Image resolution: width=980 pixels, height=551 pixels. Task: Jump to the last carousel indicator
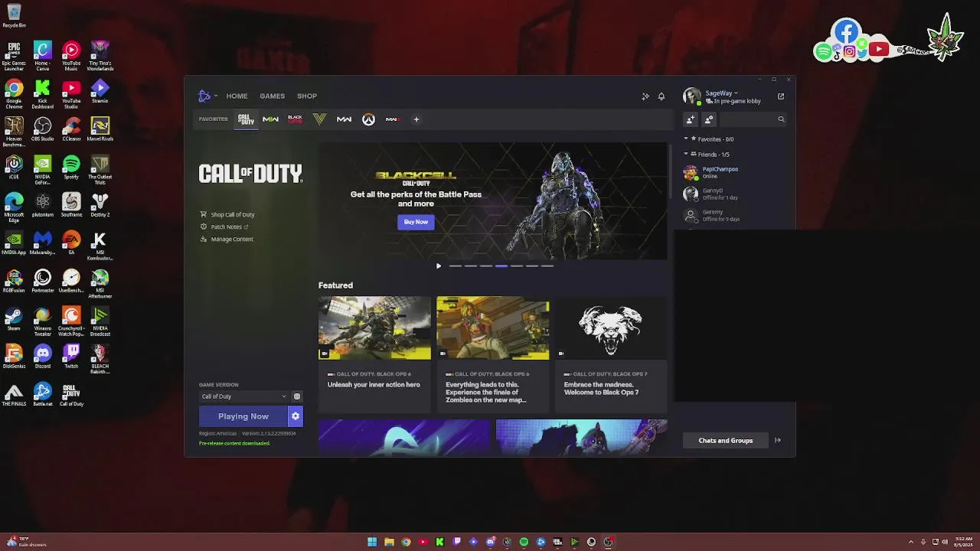(x=547, y=266)
